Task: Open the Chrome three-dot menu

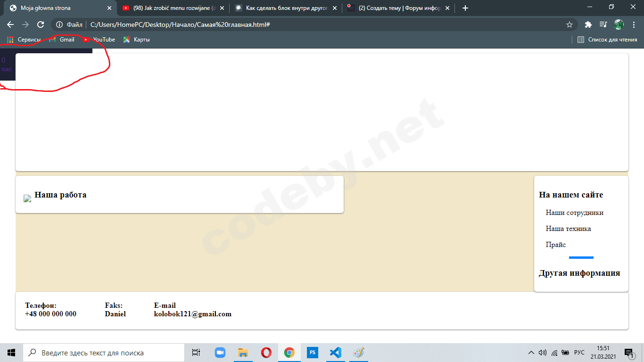Action: coord(633,25)
